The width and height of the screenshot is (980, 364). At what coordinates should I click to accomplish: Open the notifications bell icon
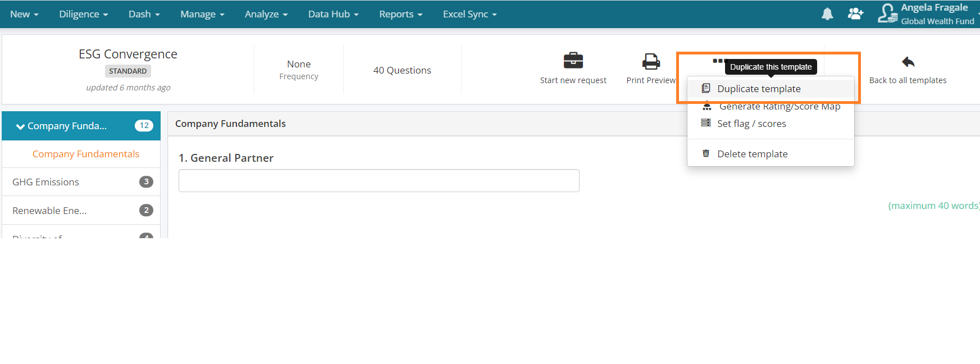[x=827, y=14]
